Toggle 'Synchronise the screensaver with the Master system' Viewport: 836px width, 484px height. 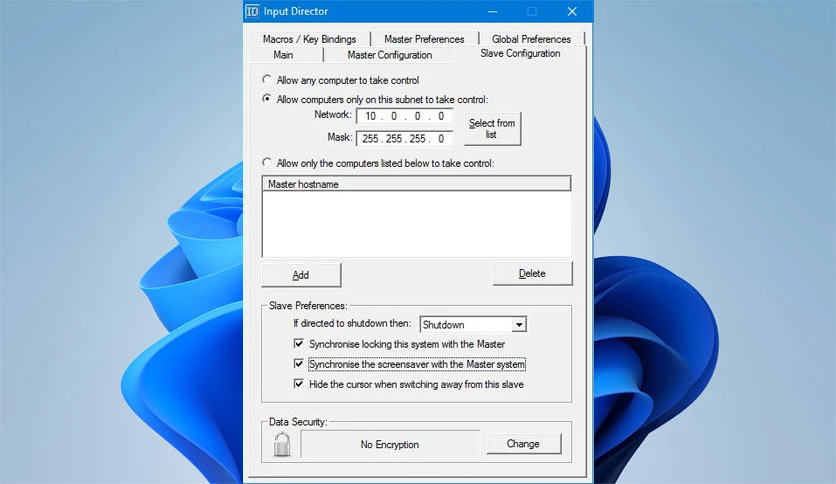(x=299, y=364)
